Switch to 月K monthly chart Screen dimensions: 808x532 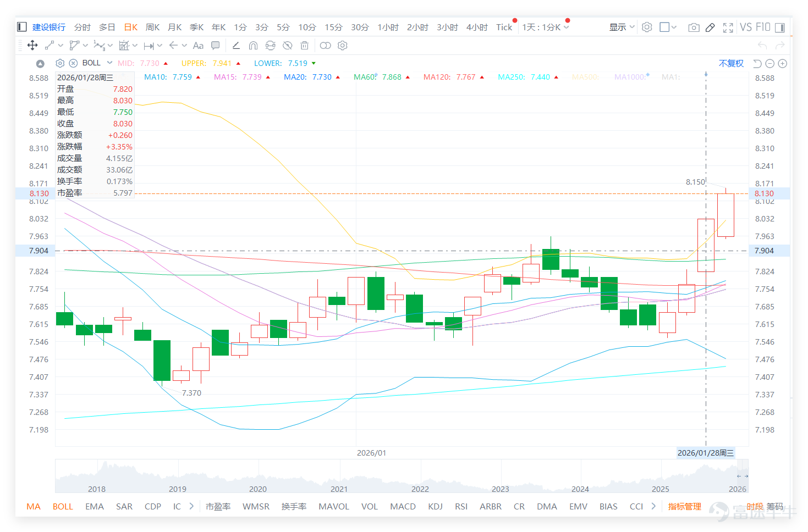(174, 27)
